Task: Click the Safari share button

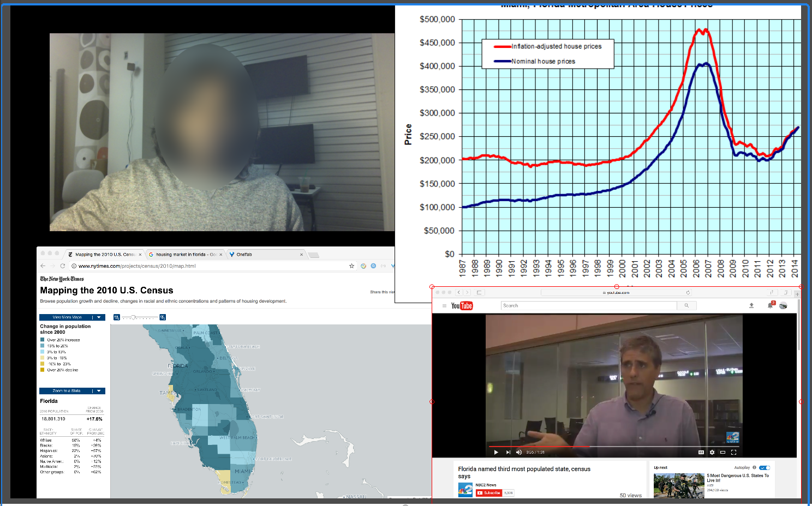Action: (772, 292)
